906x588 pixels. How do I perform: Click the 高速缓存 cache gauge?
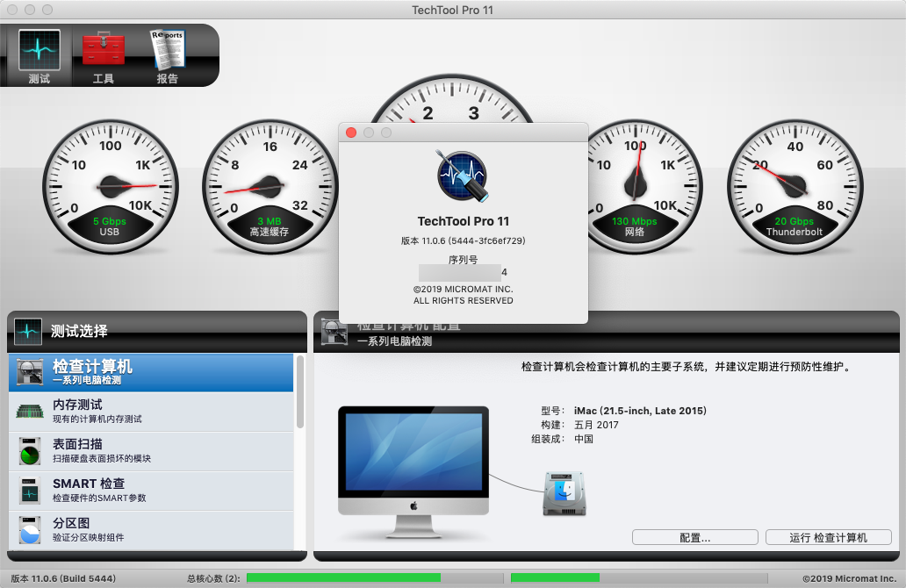270,187
